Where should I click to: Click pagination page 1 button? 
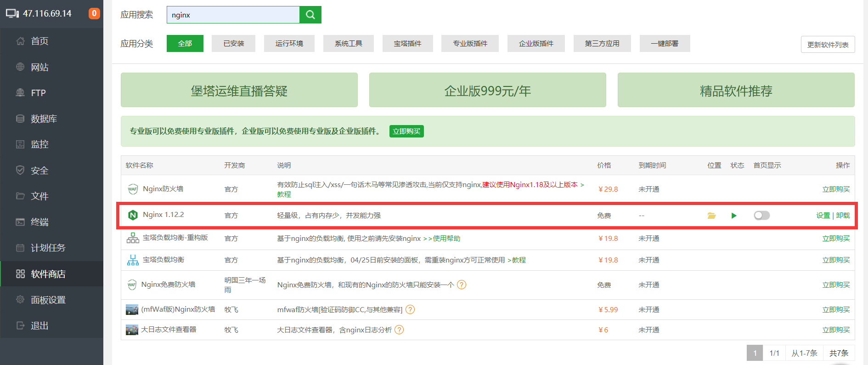pyautogui.click(x=755, y=353)
